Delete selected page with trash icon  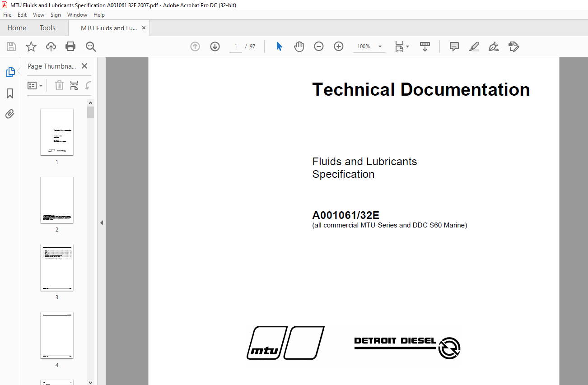[x=59, y=85]
